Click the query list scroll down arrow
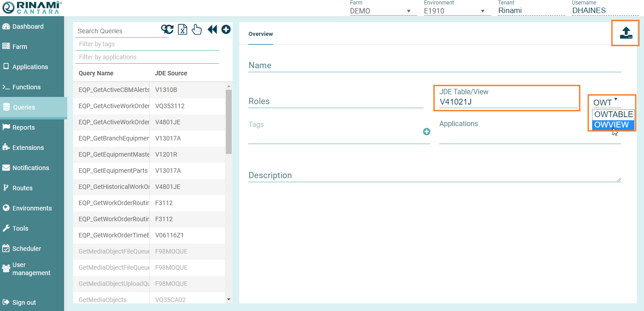Screen dimensions: 644x311 coord(229,299)
